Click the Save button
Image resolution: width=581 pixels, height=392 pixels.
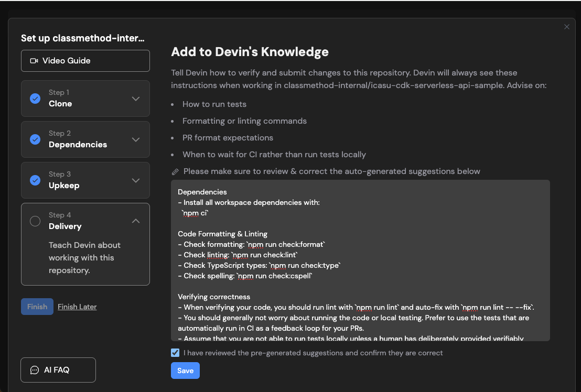pyautogui.click(x=185, y=371)
